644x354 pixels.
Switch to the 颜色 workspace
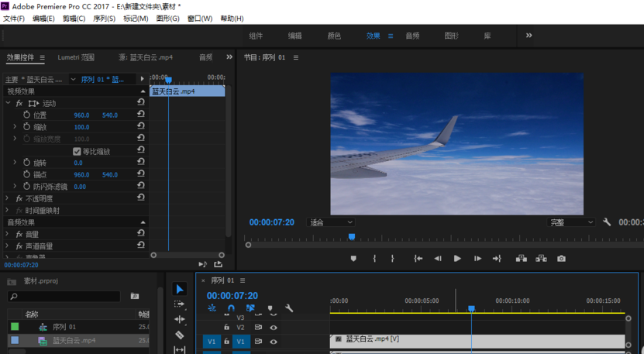334,36
